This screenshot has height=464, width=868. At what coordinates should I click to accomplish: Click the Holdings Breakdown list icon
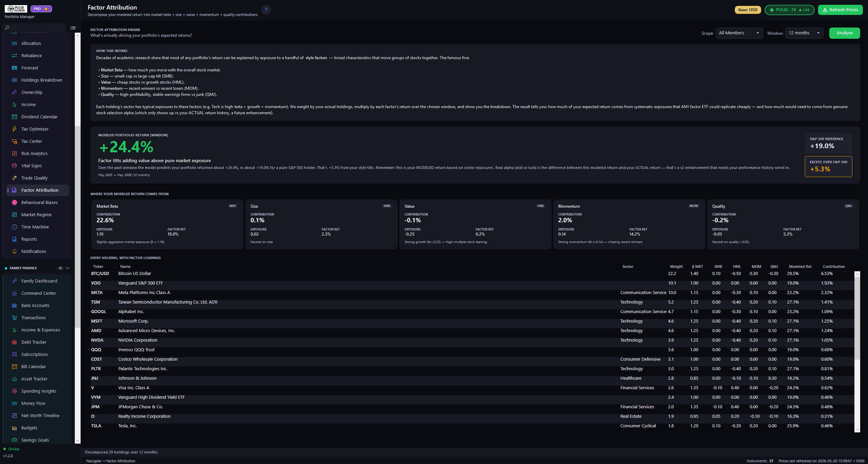coord(14,80)
